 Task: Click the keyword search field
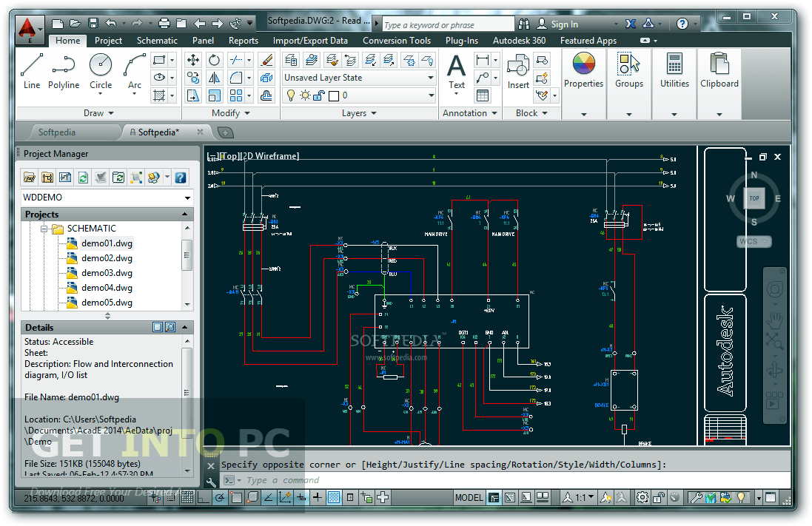click(448, 24)
